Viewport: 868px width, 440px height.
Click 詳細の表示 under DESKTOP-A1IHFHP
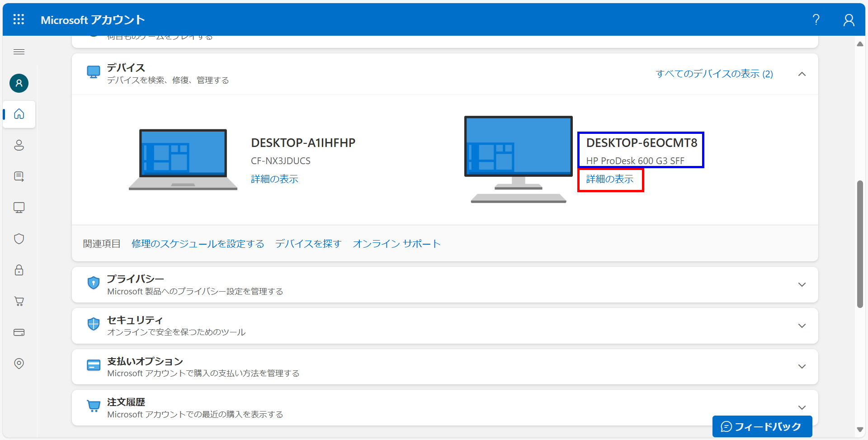274,179
